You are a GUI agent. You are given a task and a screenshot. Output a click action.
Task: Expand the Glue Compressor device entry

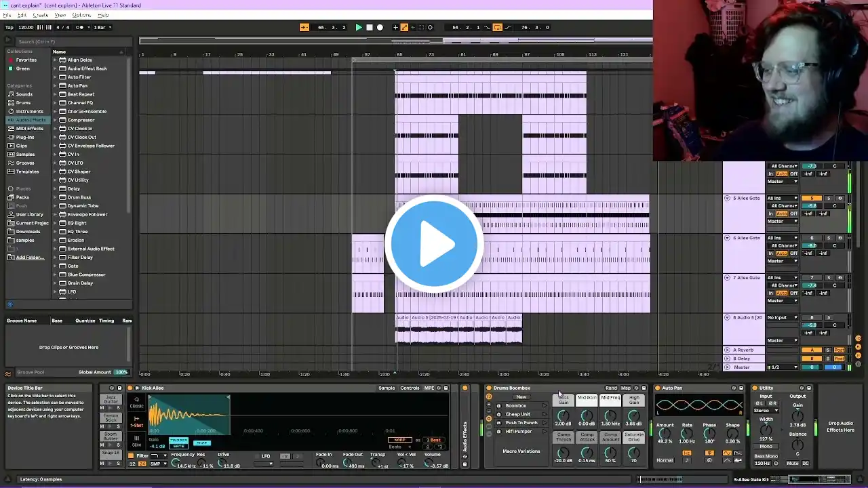click(x=55, y=274)
